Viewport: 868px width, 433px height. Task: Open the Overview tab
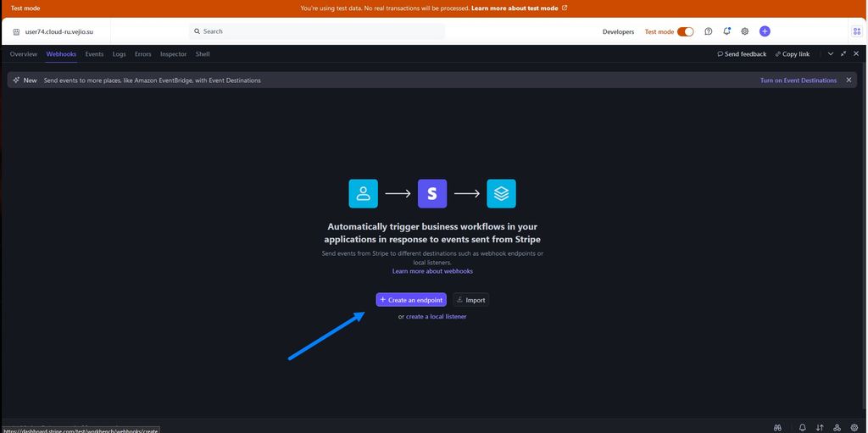(23, 53)
